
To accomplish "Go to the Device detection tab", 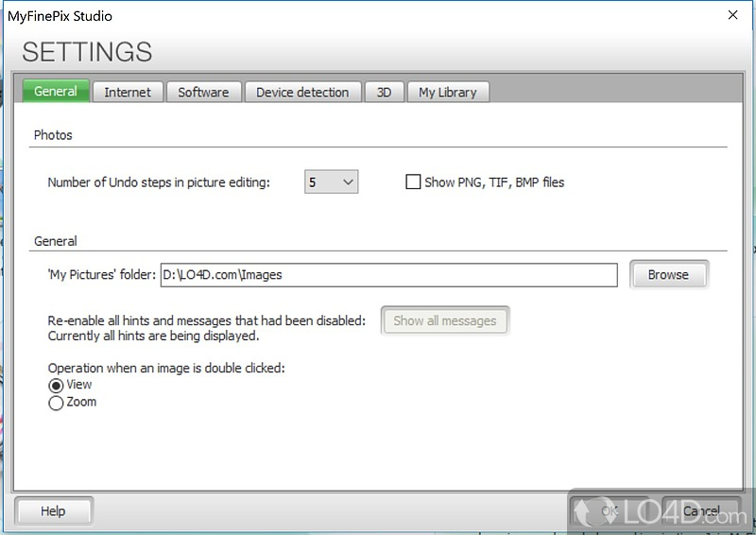I will [x=302, y=92].
